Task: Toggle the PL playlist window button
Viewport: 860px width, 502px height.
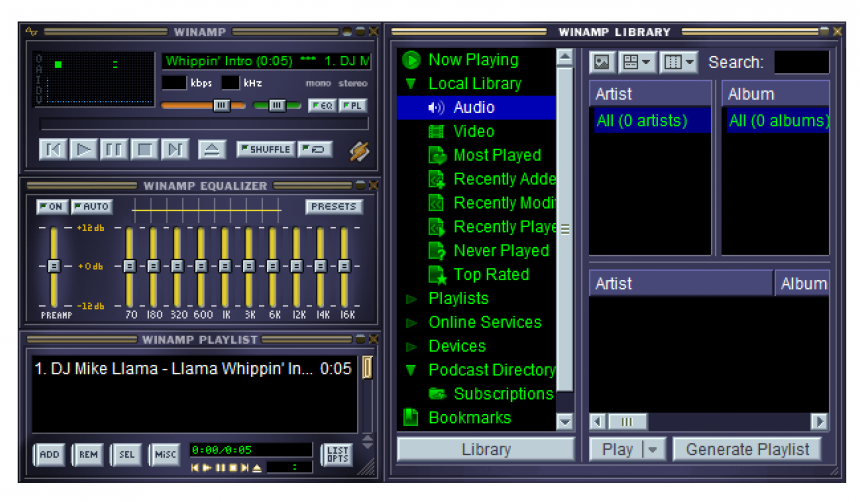Action: (353, 105)
